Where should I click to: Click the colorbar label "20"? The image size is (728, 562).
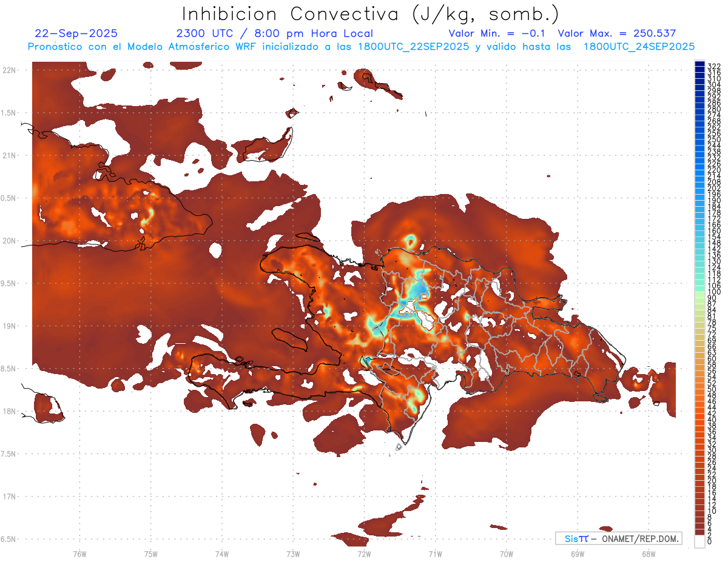tap(712, 481)
